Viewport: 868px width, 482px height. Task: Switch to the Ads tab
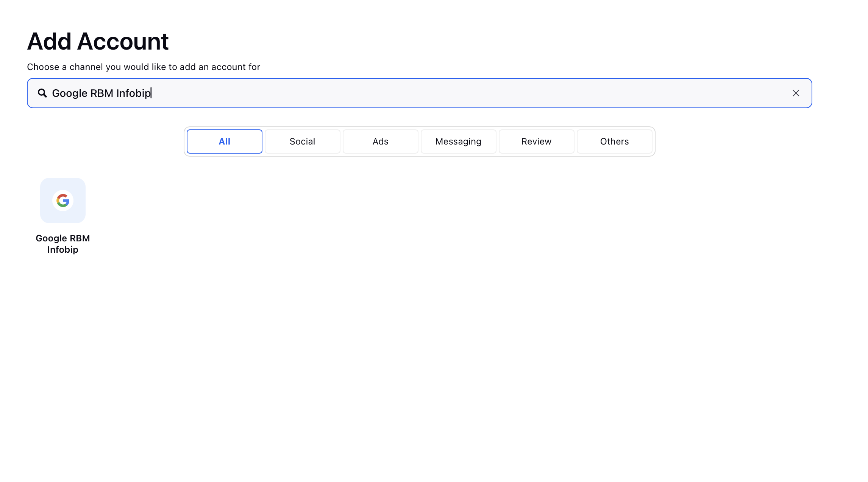pos(381,141)
